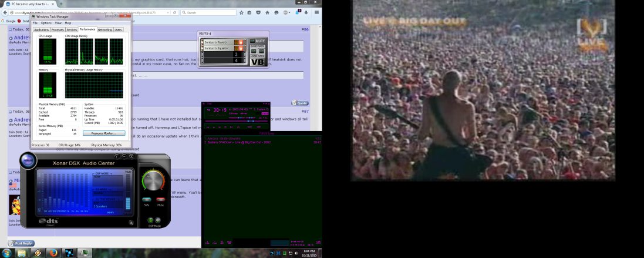This screenshot has width=644, height=258.
Task: Enable the green DSP Mode button
Action: [x=150, y=220]
